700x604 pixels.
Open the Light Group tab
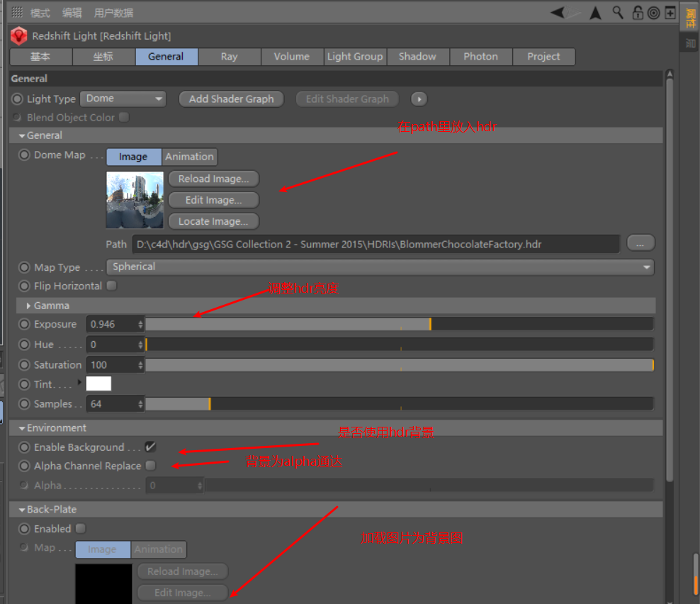point(355,57)
